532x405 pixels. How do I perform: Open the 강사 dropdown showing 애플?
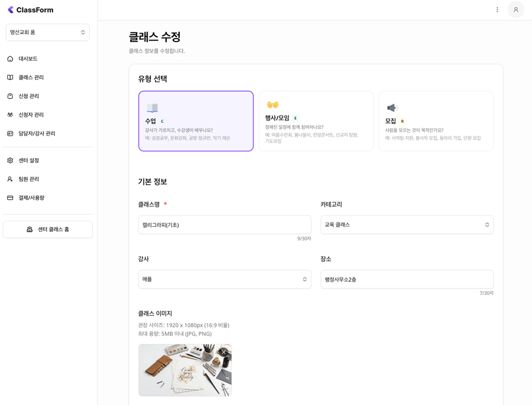coord(225,279)
